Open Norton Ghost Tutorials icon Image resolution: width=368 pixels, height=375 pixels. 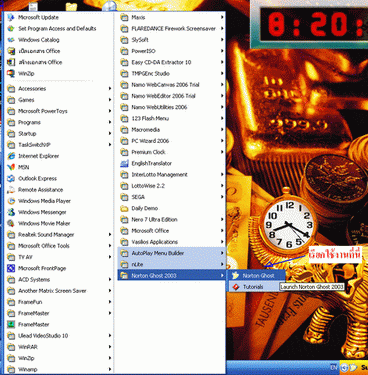tap(236, 287)
